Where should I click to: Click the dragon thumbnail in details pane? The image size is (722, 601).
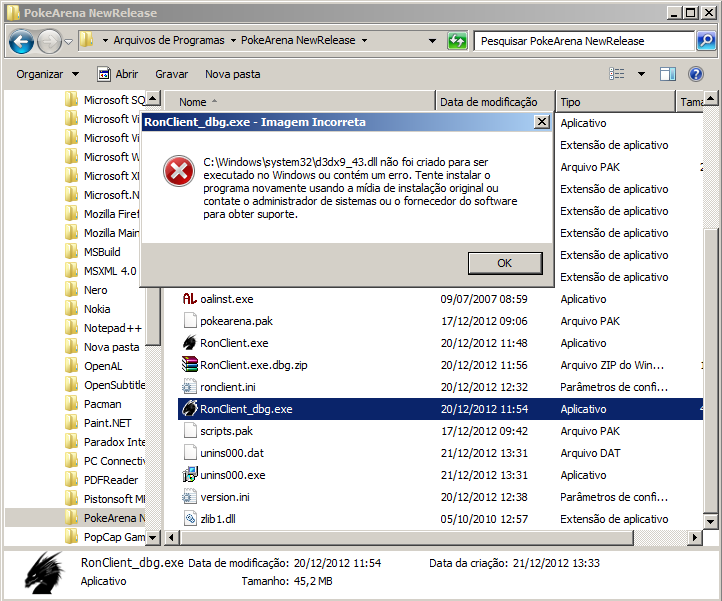[44, 572]
